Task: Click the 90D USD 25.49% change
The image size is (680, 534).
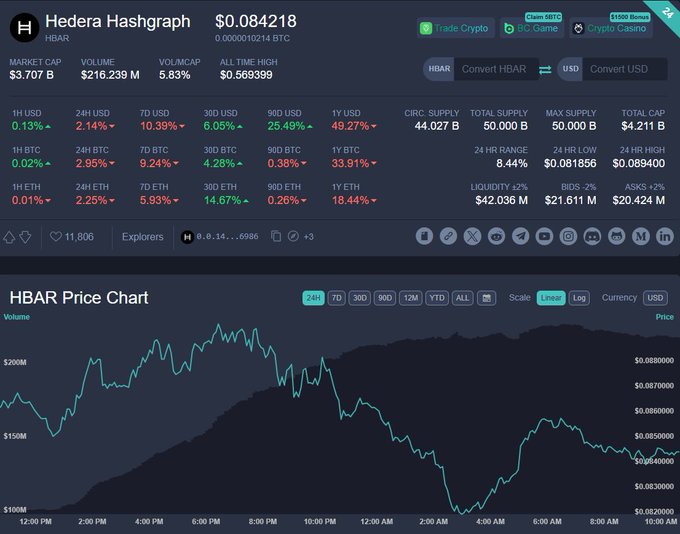Action: (290, 126)
